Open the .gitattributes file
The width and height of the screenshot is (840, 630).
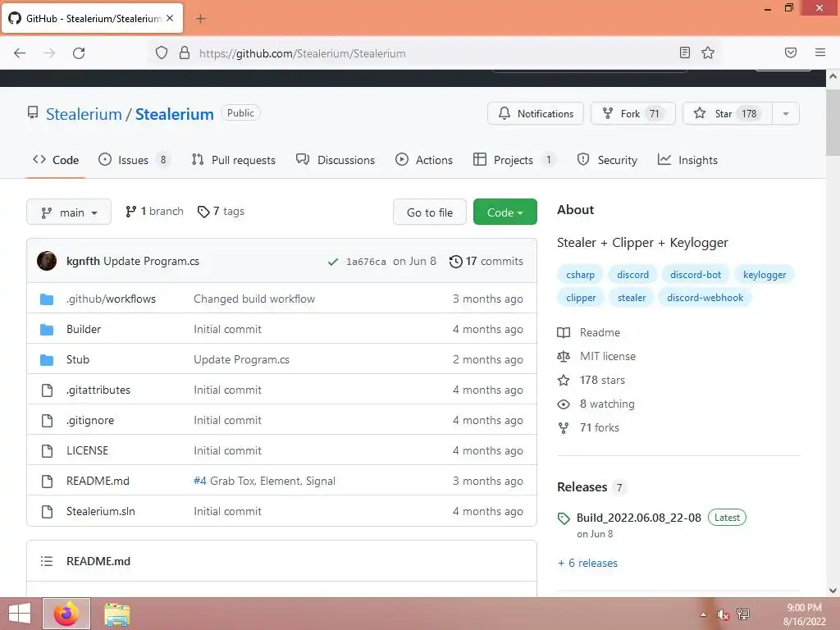(98, 390)
